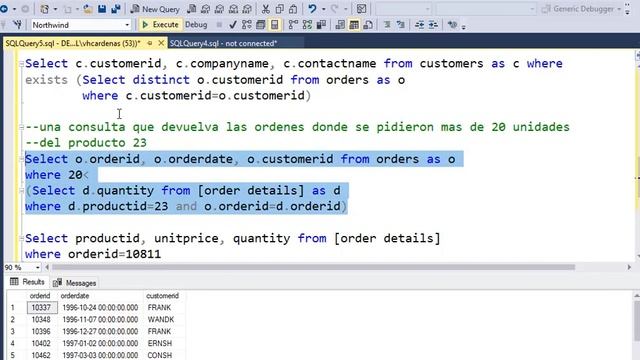Image resolution: width=640 pixels, height=360 pixels.
Task: Click the editor horizontal scrollbar thumb
Action: point(313,267)
